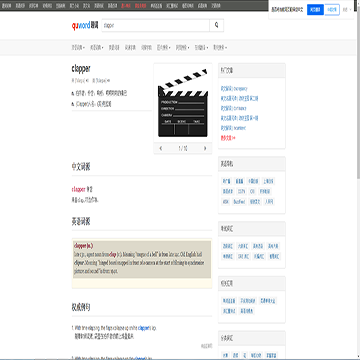Click the vertical page scrollbar
This screenshot has height=360, width=360.
pyautogui.click(x=358, y=180)
